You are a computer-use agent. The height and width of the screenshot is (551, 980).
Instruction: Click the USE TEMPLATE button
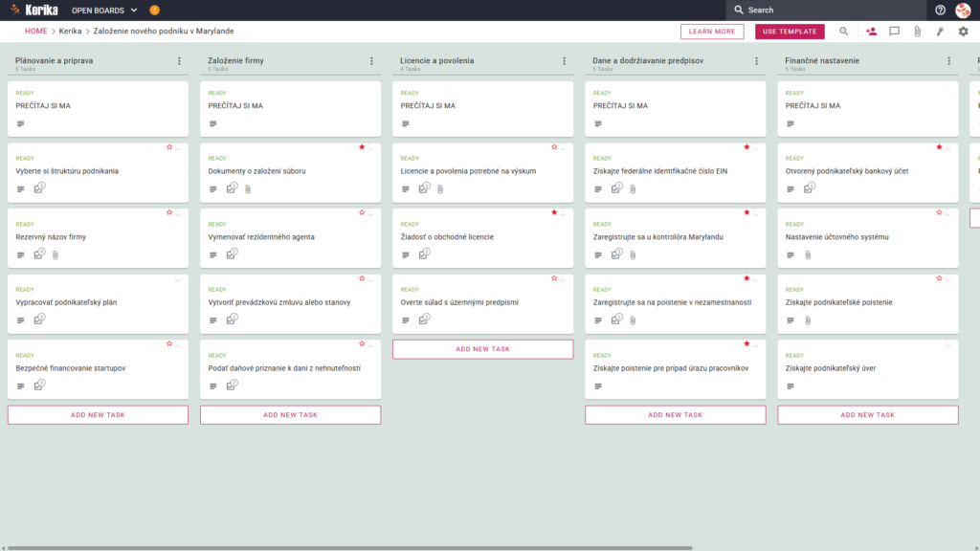(x=790, y=32)
